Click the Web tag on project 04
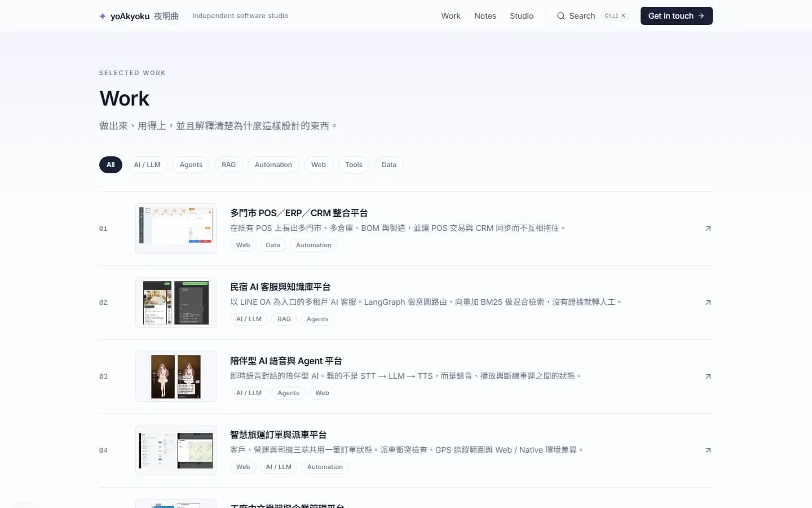This screenshot has height=508, width=812. (243, 467)
